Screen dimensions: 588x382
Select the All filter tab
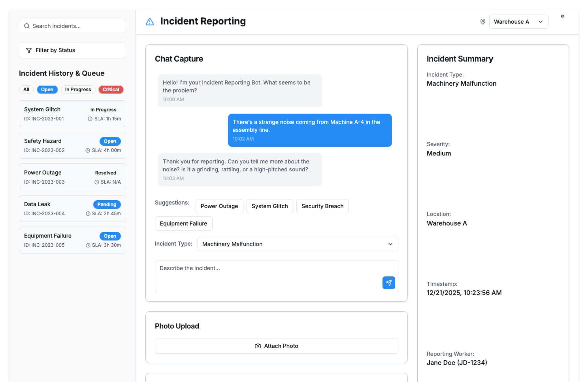click(x=26, y=89)
